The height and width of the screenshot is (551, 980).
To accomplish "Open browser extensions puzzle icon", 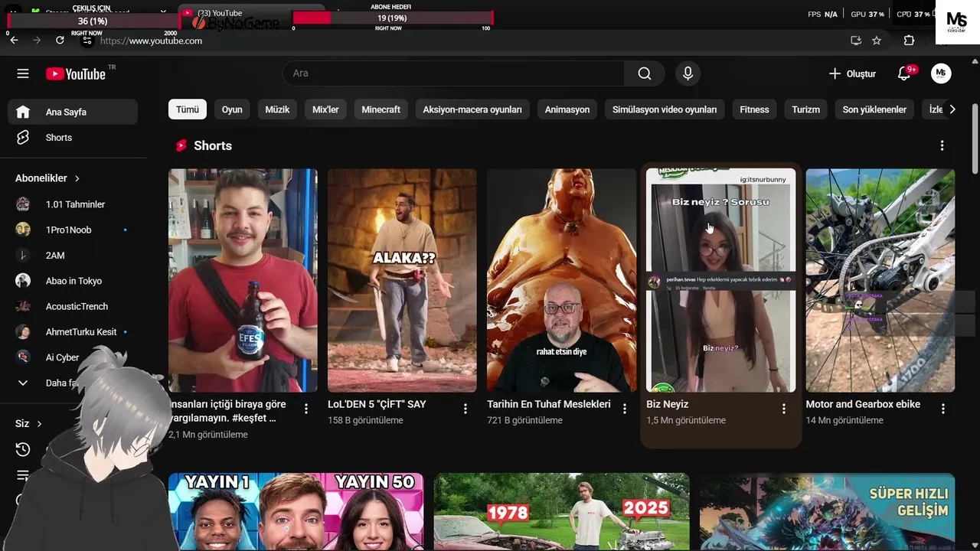I will point(910,41).
